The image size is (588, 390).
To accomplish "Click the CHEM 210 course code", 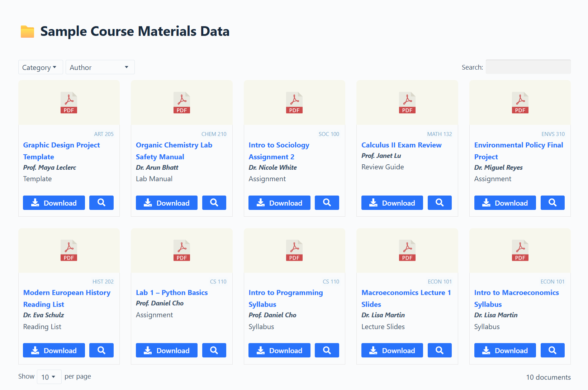I will [214, 134].
